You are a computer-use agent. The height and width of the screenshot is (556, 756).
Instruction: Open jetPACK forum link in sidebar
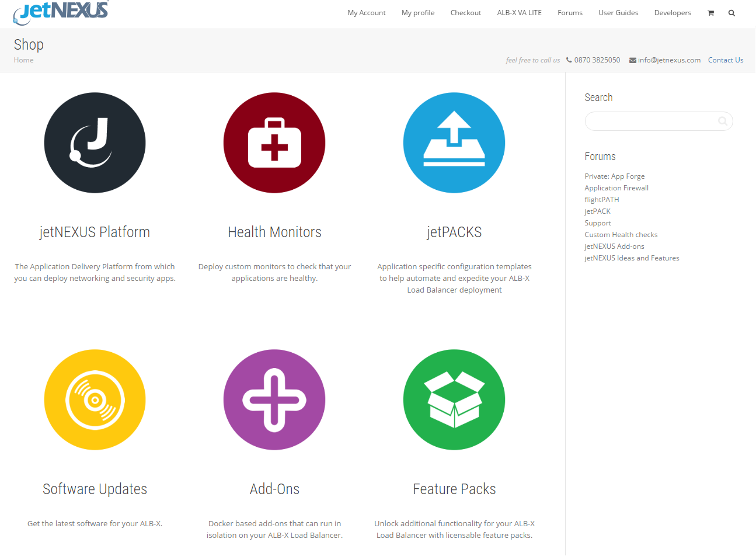[x=597, y=211]
